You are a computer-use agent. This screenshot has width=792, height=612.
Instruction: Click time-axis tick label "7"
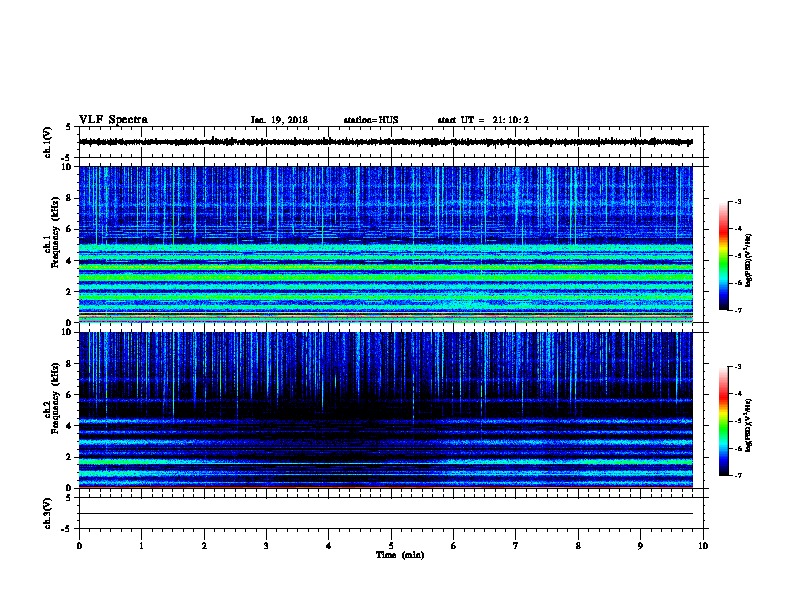[x=516, y=546]
